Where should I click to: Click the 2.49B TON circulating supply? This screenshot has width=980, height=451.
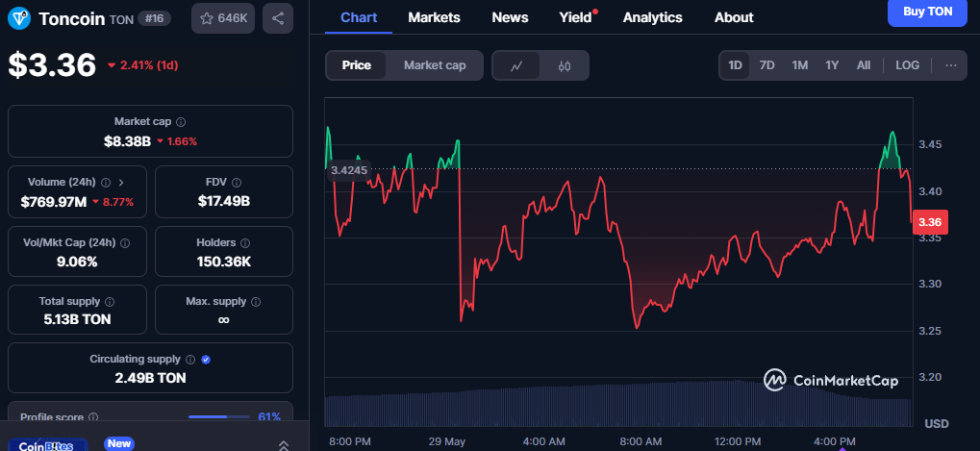tap(150, 378)
